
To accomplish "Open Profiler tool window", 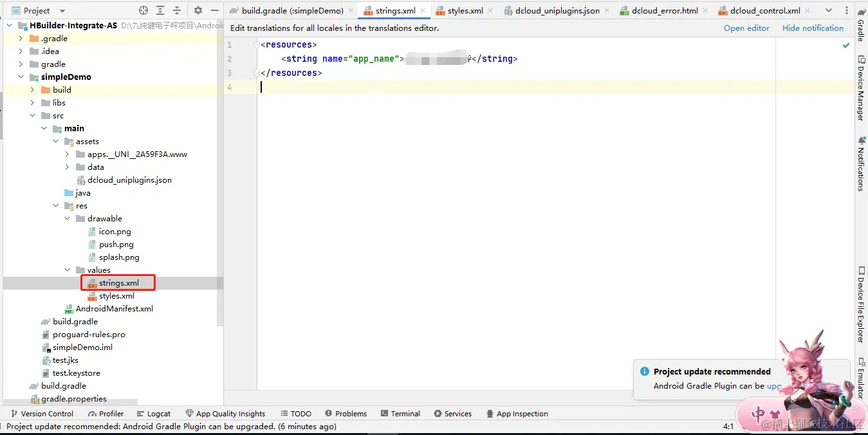I will pyautogui.click(x=106, y=414).
